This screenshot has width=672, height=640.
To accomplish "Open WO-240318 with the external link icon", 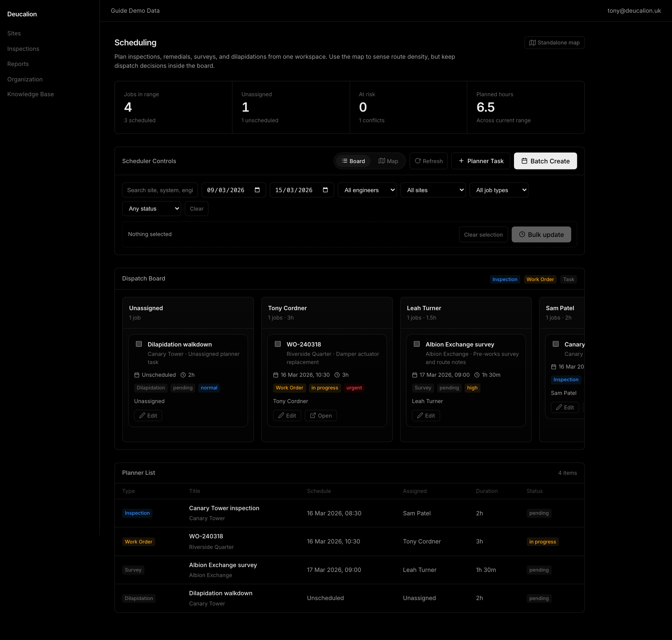I will (313, 415).
